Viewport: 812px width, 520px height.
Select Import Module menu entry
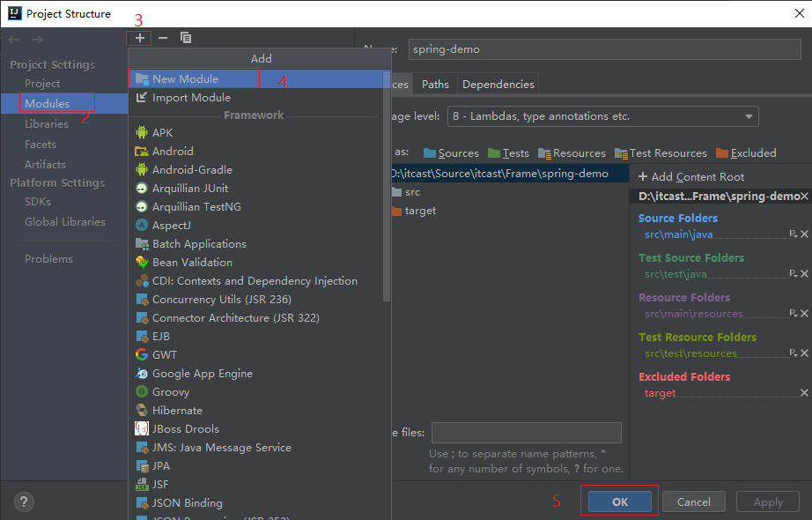[x=191, y=98]
